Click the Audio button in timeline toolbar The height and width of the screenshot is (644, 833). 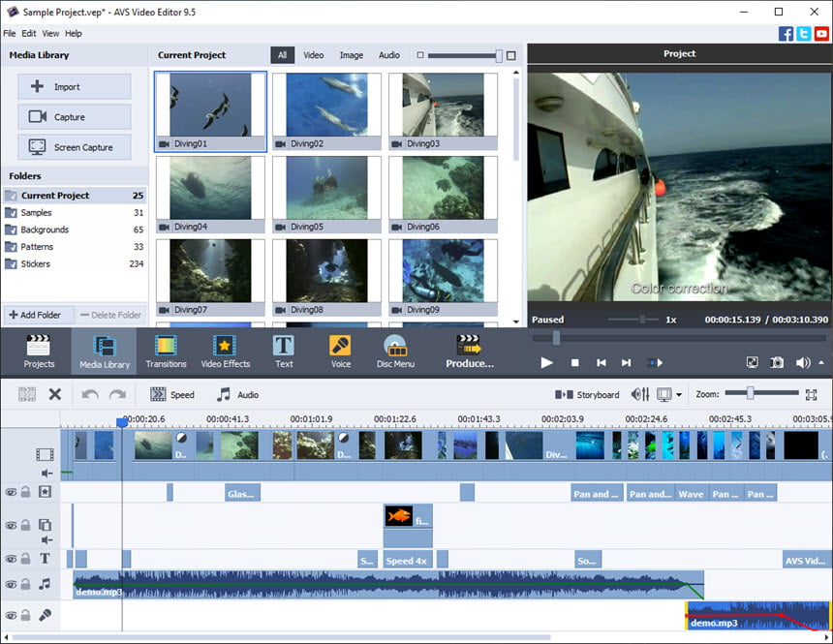pos(237,395)
